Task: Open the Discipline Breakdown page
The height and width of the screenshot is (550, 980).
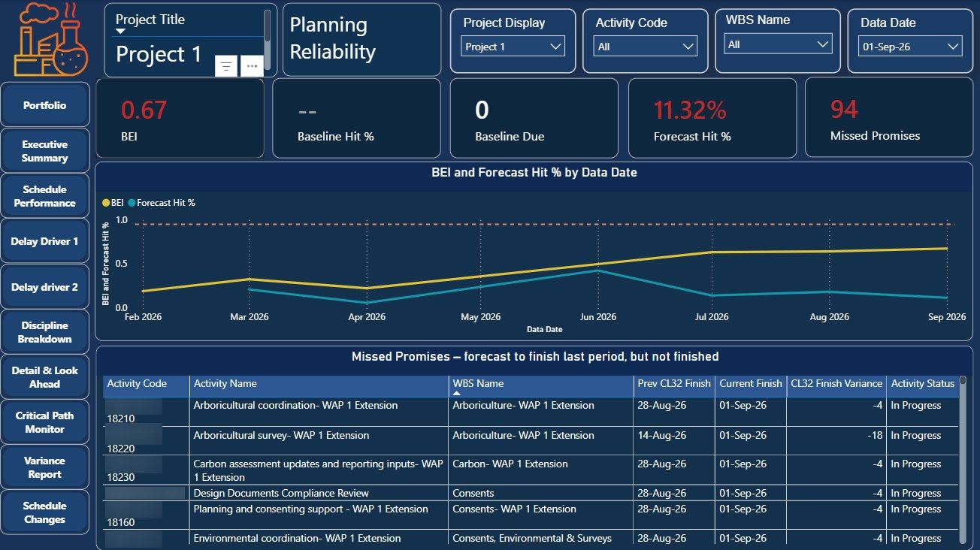Action: tap(45, 332)
